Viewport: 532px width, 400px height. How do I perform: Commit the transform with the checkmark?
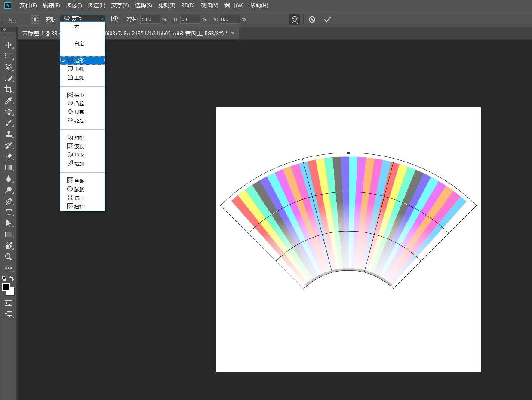click(327, 19)
